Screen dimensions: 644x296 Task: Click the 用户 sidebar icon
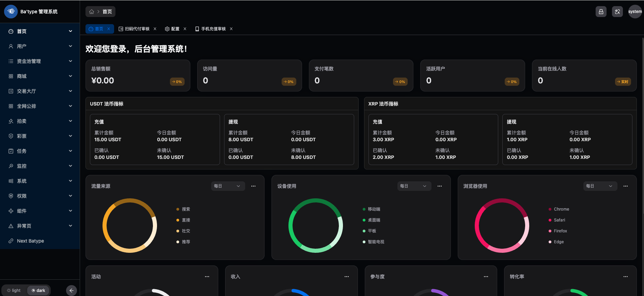tap(11, 46)
